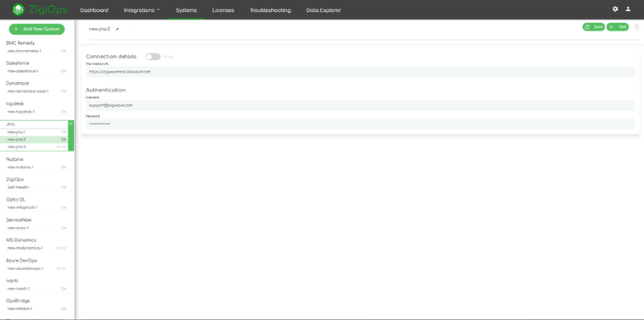Click the Connection details heading
The height and width of the screenshot is (320, 644).
[x=111, y=57]
